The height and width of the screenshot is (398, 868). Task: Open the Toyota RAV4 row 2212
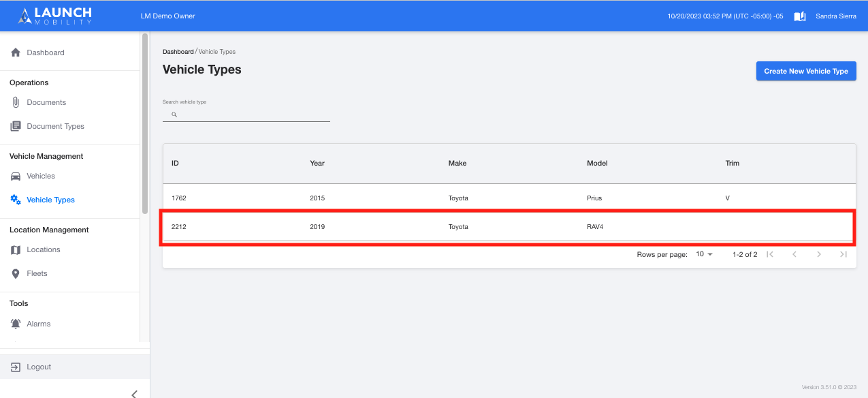pos(509,226)
